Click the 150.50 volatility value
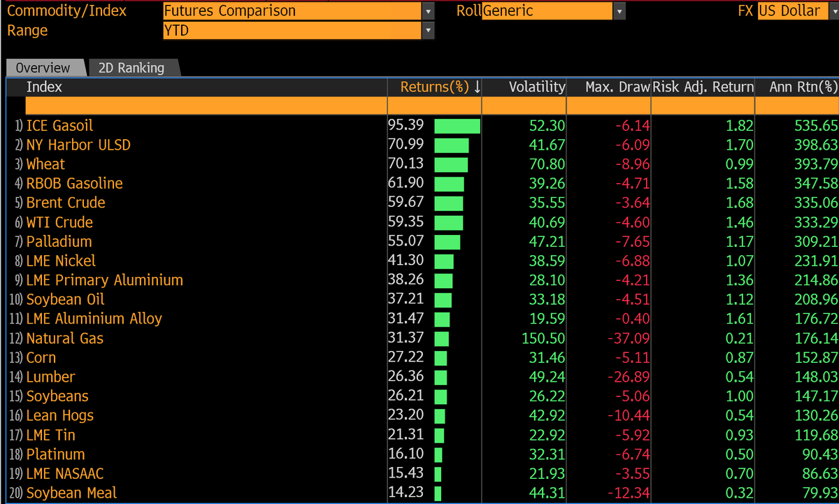This screenshot has height=504, width=839. coord(543,338)
